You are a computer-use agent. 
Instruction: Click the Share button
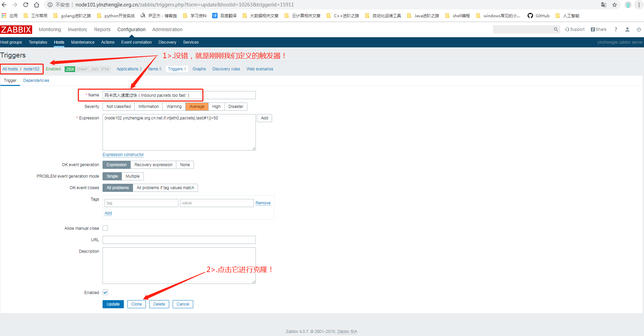(599, 29)
